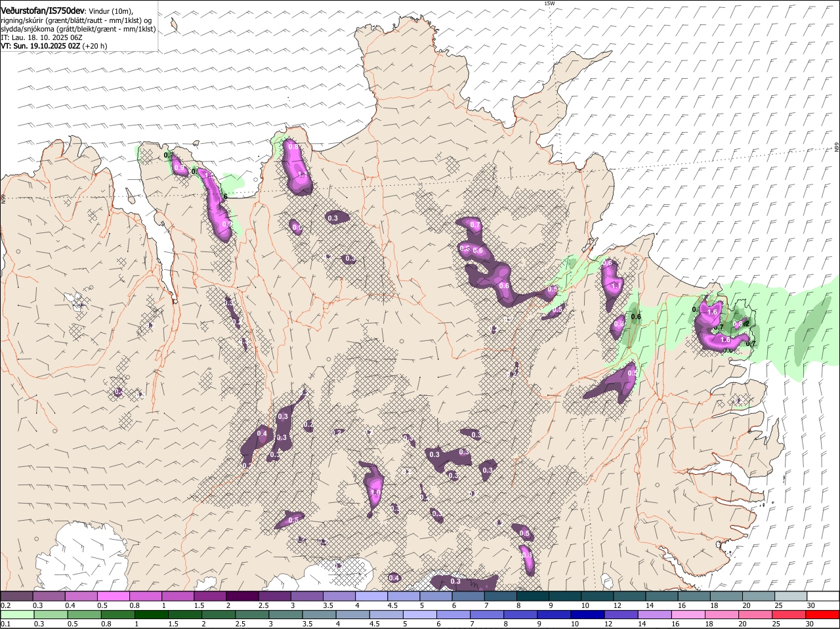Select the bright red swatch labeled 30 in the rain legend

[823, 615]
